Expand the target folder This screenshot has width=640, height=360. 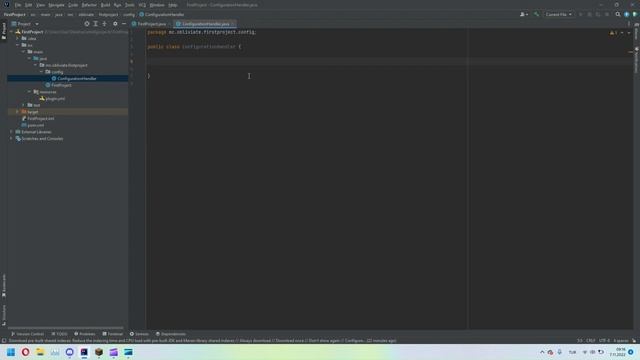pos(18,112)
